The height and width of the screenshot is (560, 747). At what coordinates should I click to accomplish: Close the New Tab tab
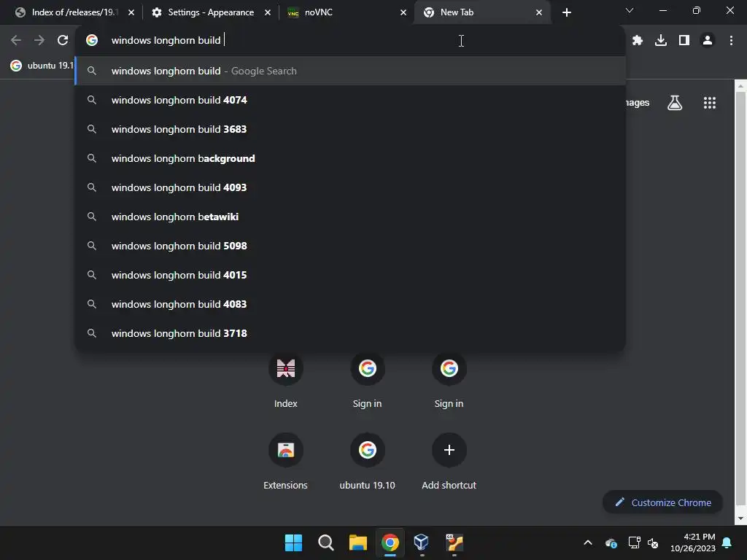coord(539,12)
